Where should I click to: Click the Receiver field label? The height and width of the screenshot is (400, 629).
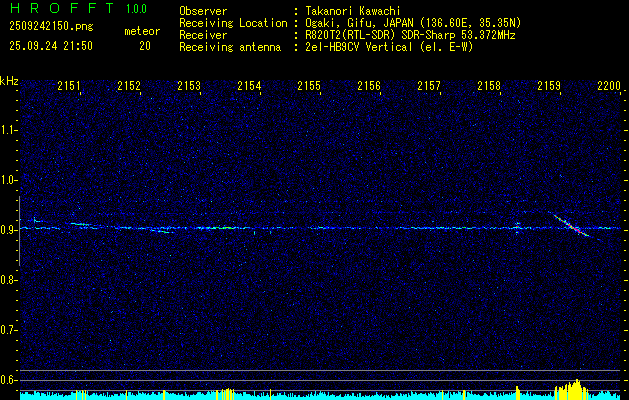click(203, 35)
